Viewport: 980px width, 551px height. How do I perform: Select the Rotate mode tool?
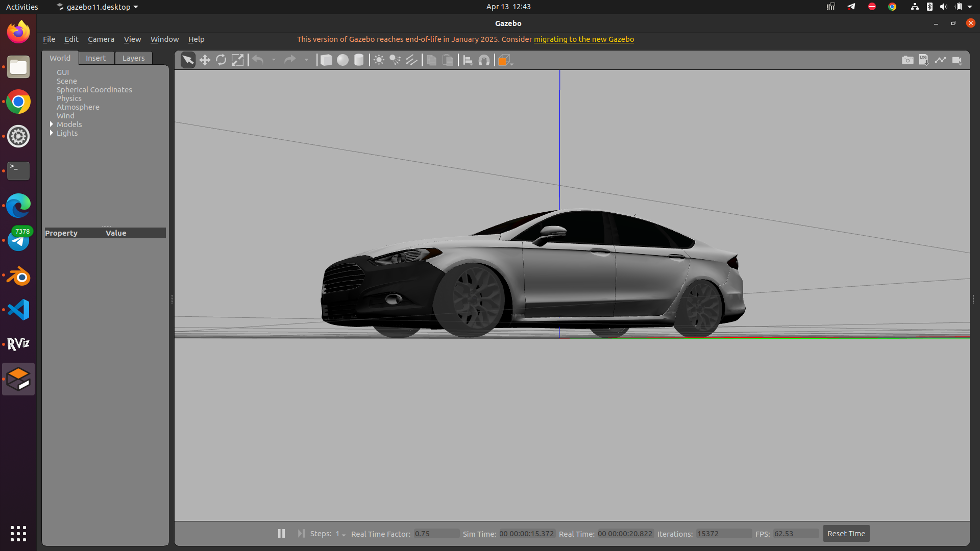221,60
